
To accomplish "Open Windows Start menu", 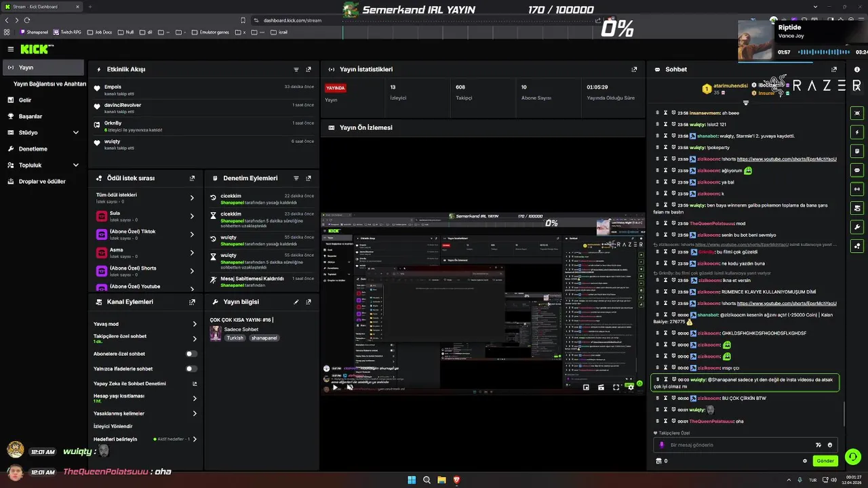I will click(412, 480).
